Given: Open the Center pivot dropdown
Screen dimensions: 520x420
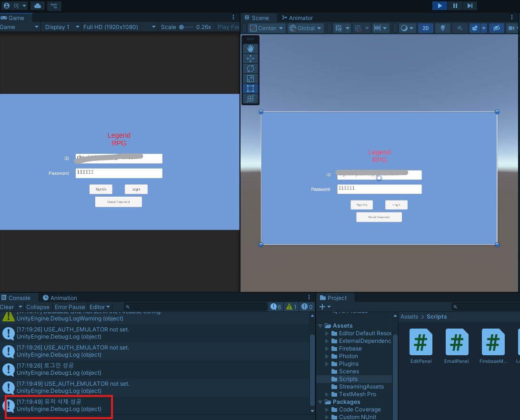Looking at the screenshot, I should (x=267, y=28).
